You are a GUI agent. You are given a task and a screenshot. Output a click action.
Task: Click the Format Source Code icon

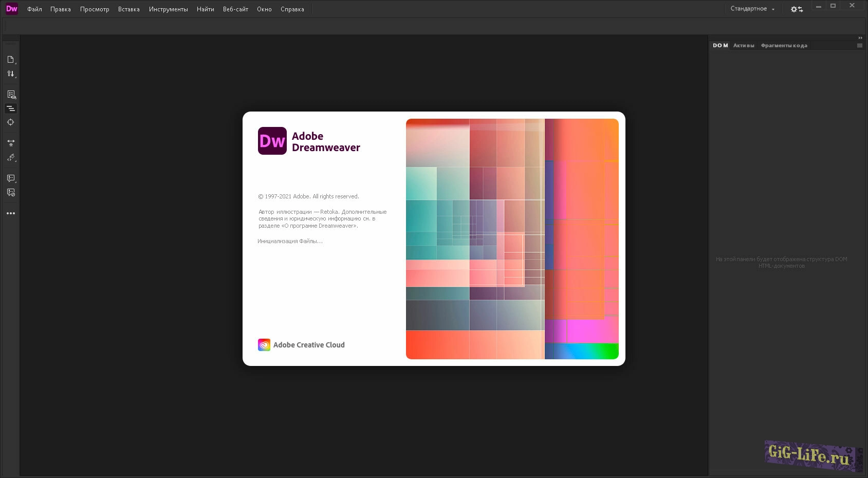tap(11, 158)
